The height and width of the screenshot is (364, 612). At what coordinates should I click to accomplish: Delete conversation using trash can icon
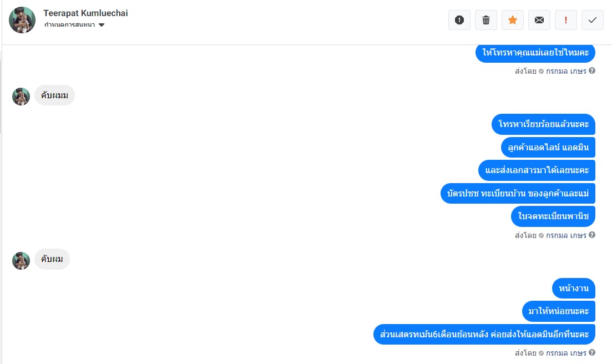(486, 20)
